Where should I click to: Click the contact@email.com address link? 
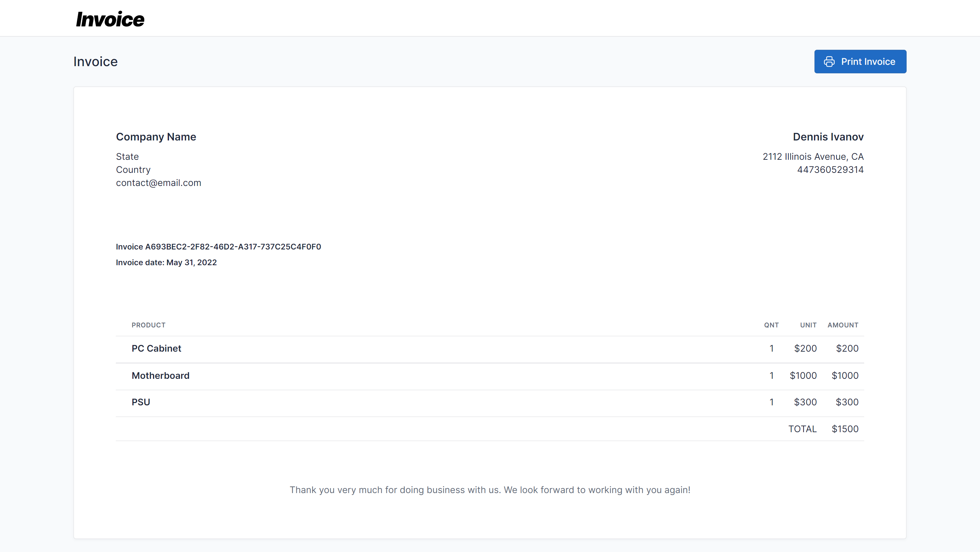(158, 183)
